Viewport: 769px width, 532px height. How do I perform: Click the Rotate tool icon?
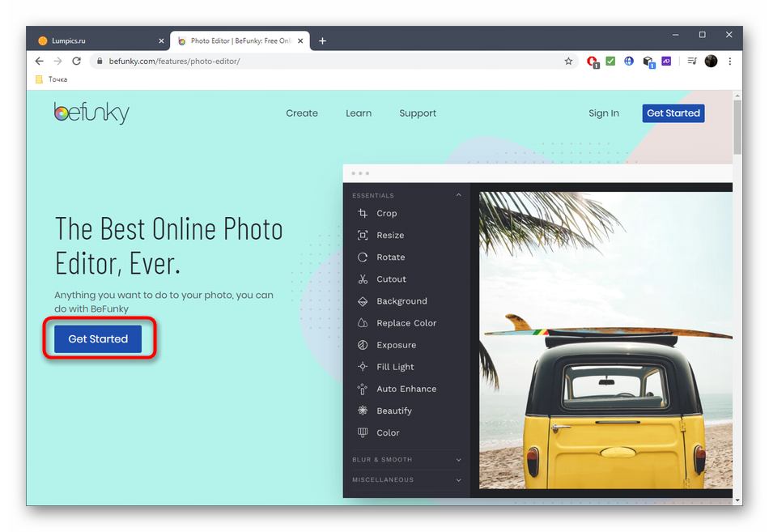[363, 257]
